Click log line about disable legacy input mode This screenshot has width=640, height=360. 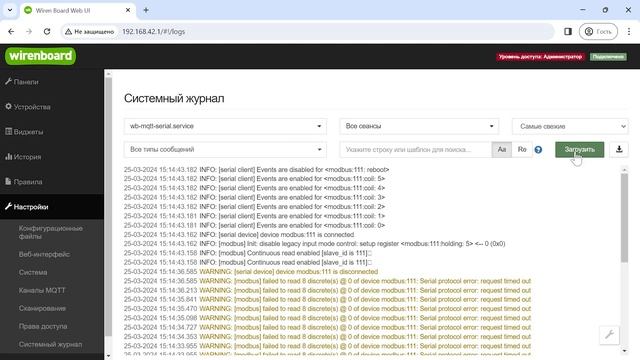[314, 244]
